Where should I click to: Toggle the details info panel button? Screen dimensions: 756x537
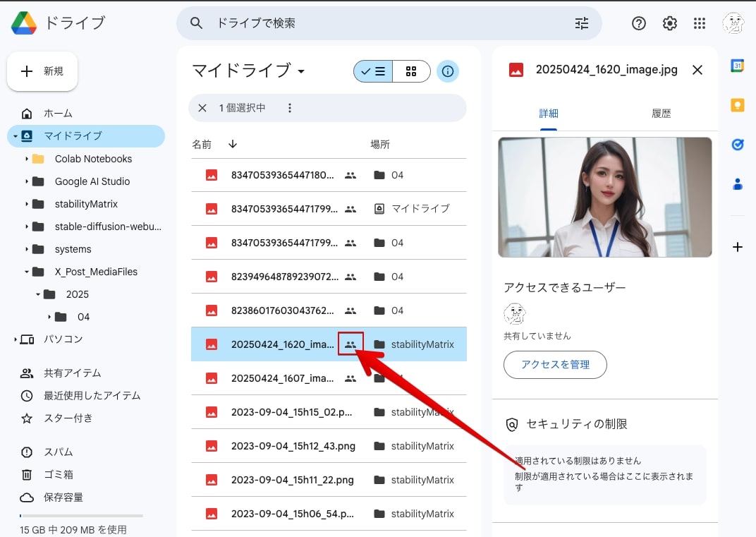pyautogui.click(x=447, y=71)
